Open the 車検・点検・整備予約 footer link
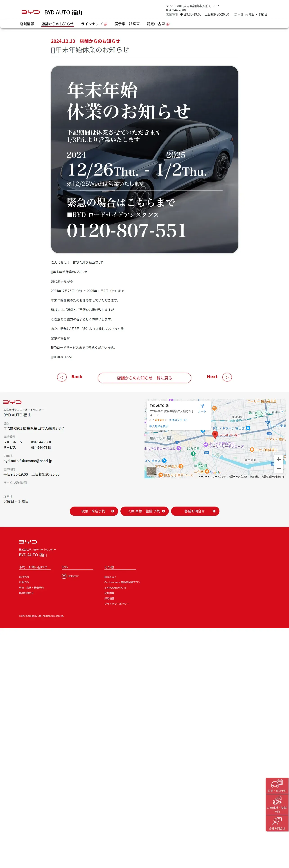 (x=31, y=588)
